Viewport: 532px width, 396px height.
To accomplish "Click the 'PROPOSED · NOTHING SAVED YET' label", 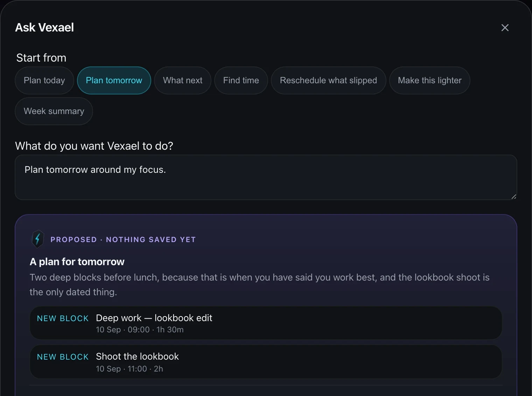I will tap(123, 240).
